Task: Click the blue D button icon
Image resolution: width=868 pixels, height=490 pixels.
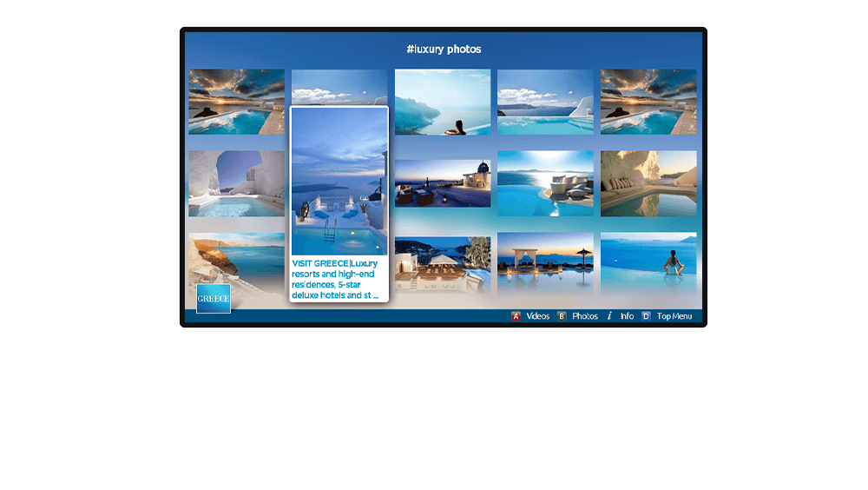Action: pyautogui.click(x=646, y=316)
